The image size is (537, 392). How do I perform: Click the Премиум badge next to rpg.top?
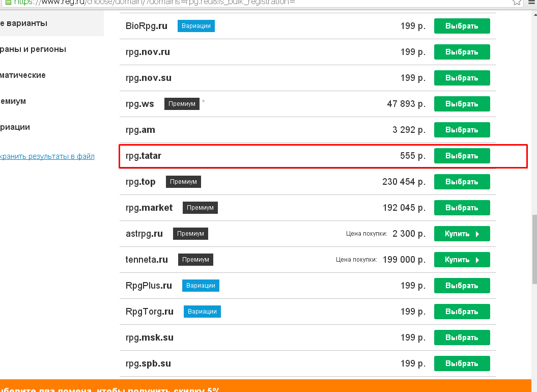point(183,182)
